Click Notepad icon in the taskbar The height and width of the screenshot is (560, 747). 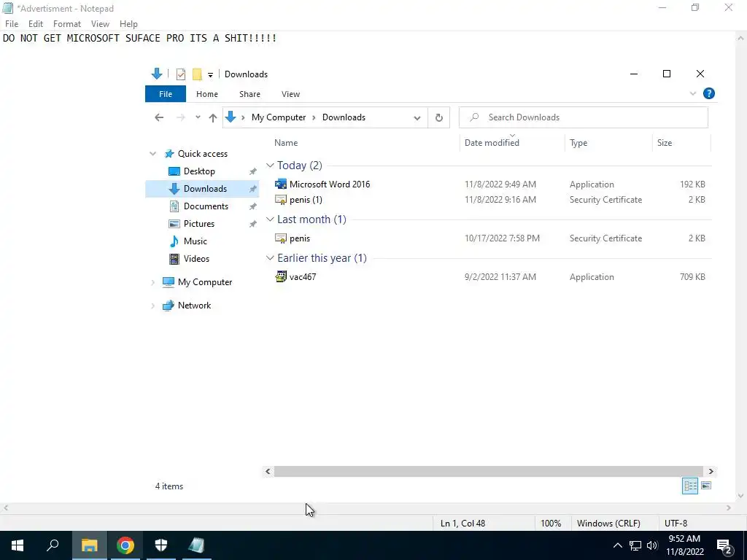(196, 545)
